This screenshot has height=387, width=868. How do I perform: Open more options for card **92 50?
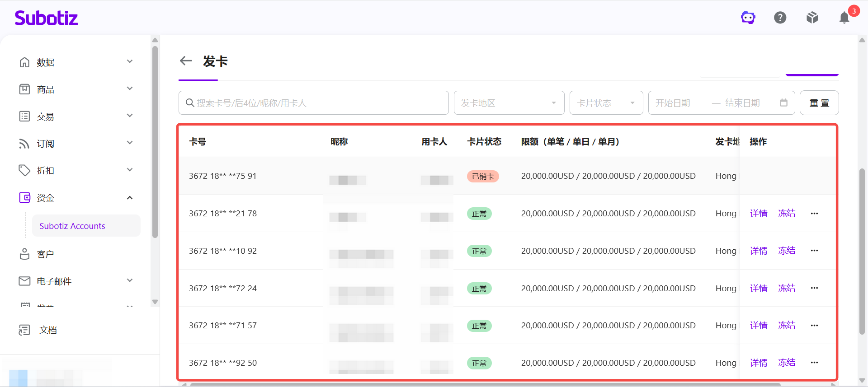coord(814,363)
